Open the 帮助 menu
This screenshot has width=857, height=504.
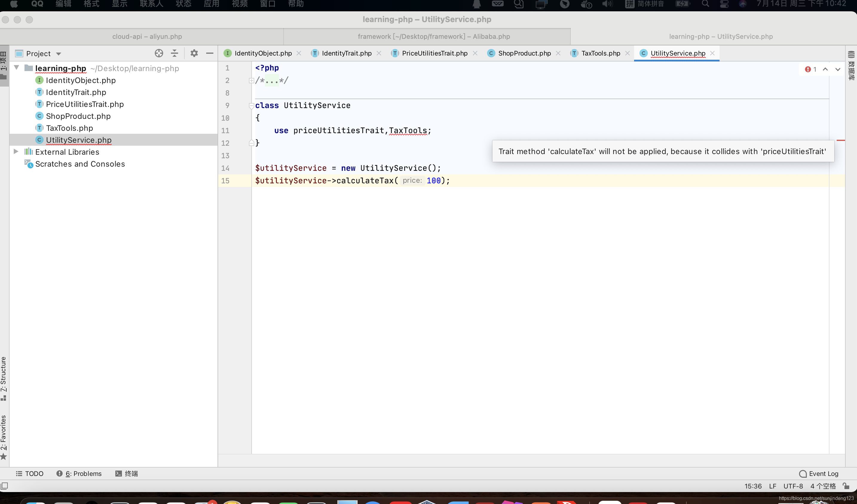296,4
